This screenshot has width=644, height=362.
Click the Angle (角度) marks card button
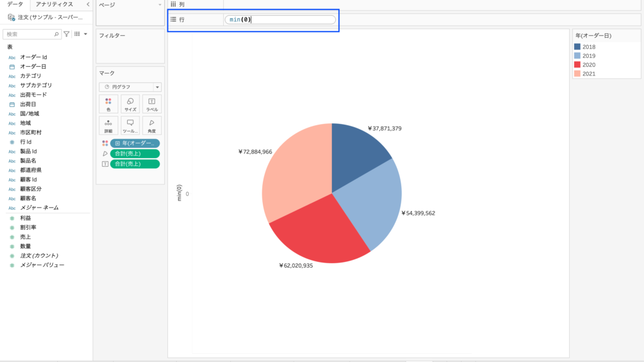pyautogui.click(x=152, y=125)
